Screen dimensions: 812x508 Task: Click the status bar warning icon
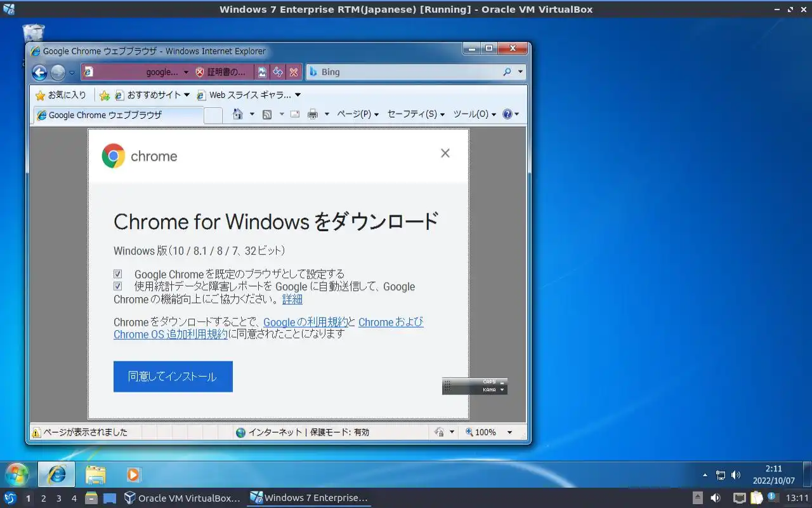point(36,432)
